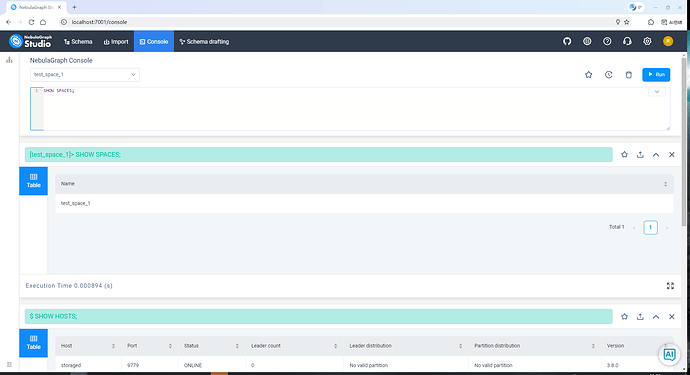Export the SHOW HOSTS result
Screen dimensions: 690x375
(640, 316)
